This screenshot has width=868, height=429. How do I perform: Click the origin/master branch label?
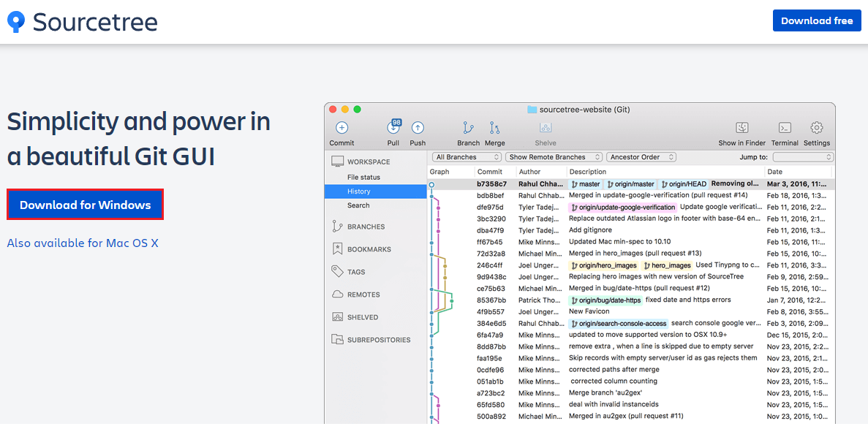click(x=630, y=183)
